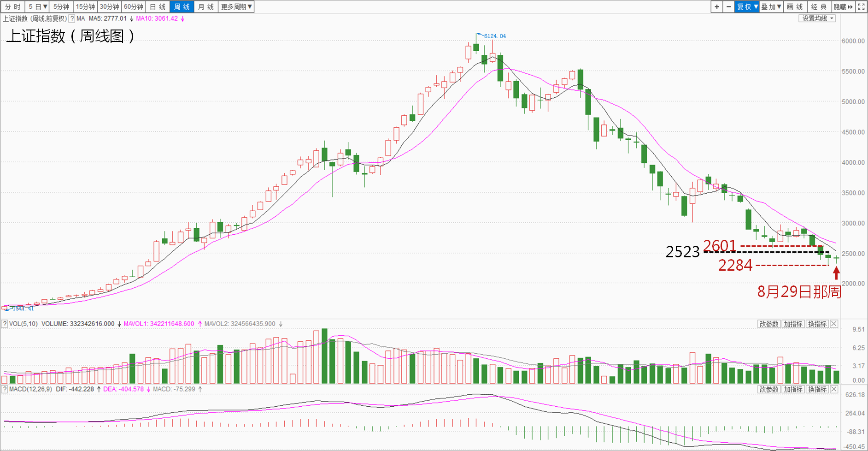The image size is (868, 451).
Task: Zoom in chart with the plus button
Action: (717, 7)
